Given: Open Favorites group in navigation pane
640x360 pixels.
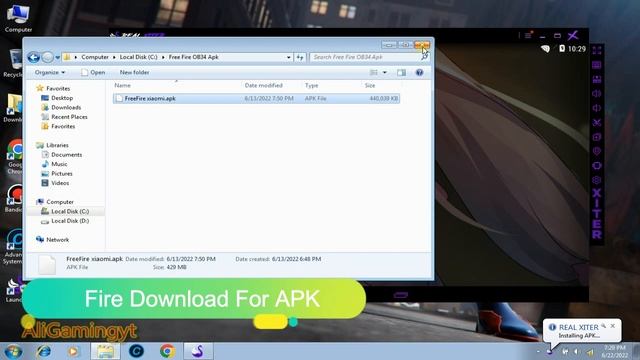Looking at the screenshot, I should 58,89.
